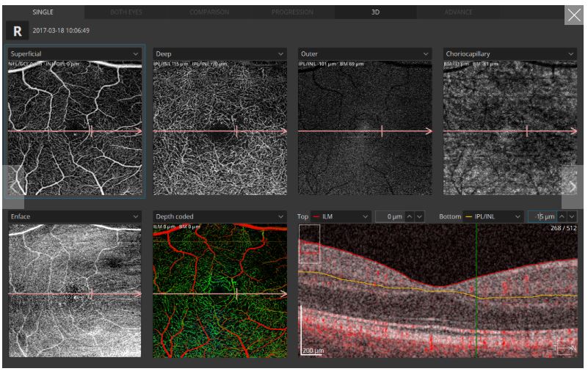Decrease the Top ILM offset value
The image size is (588, 374).
point(420,217)
